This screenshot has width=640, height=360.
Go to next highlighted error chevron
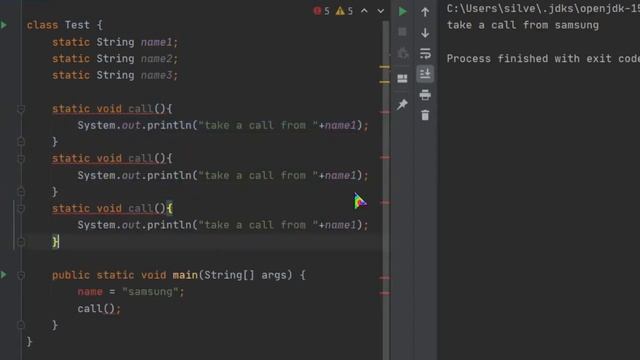pos(380,11)
